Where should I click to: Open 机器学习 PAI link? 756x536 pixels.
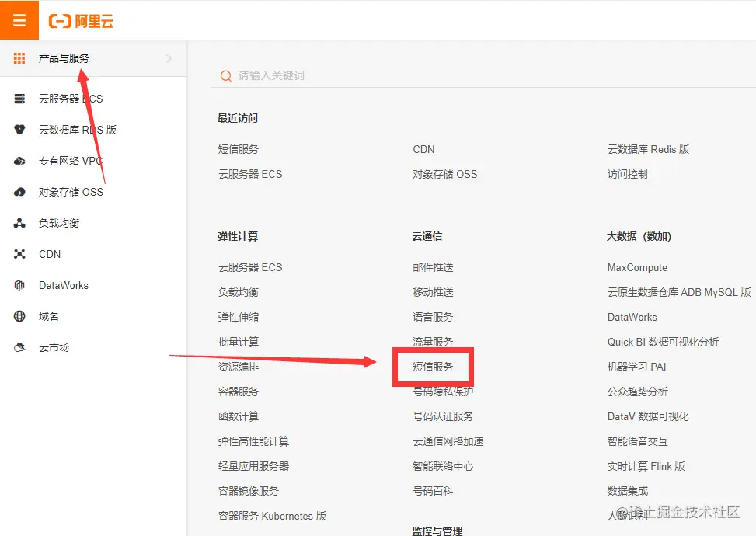[636, 367]
